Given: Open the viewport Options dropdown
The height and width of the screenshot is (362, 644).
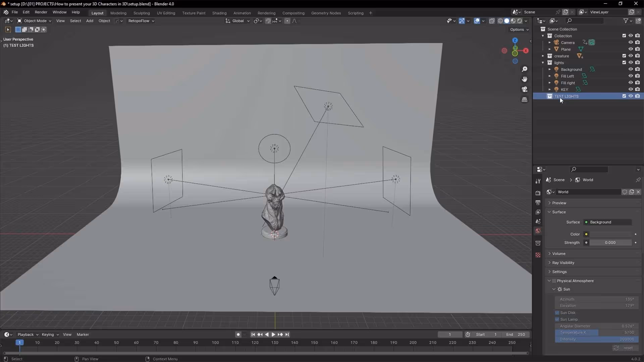Looking at the screenshot, I should tap(519, 29).
